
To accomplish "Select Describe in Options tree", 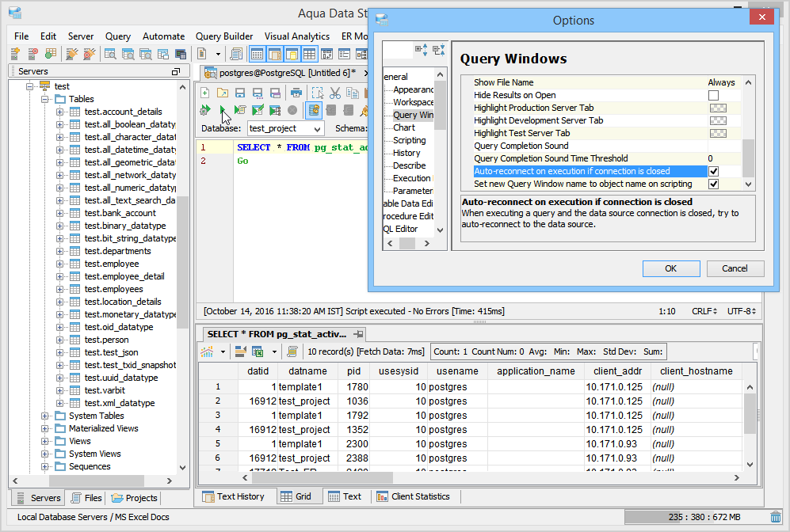I will click(409, 165).
